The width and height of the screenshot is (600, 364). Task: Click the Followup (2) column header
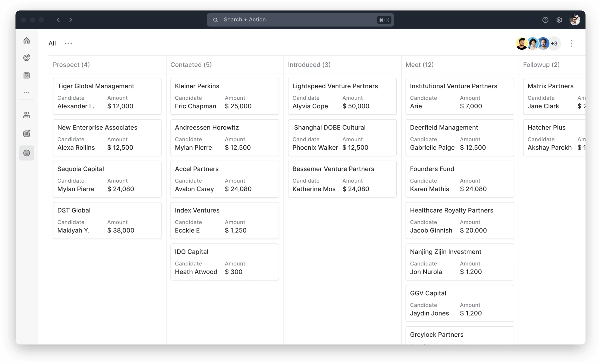[541, 65]
